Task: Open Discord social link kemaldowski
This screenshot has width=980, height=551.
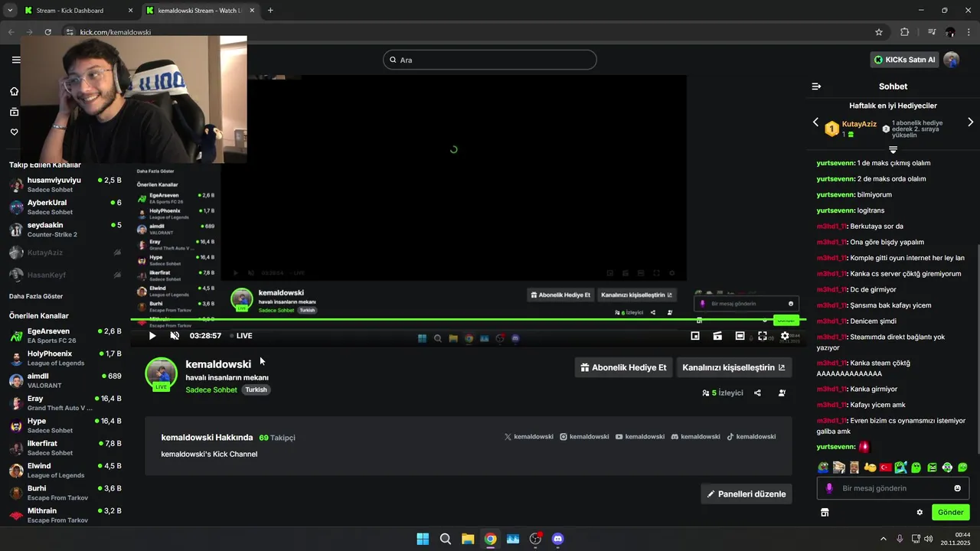Action: (695, 437)
